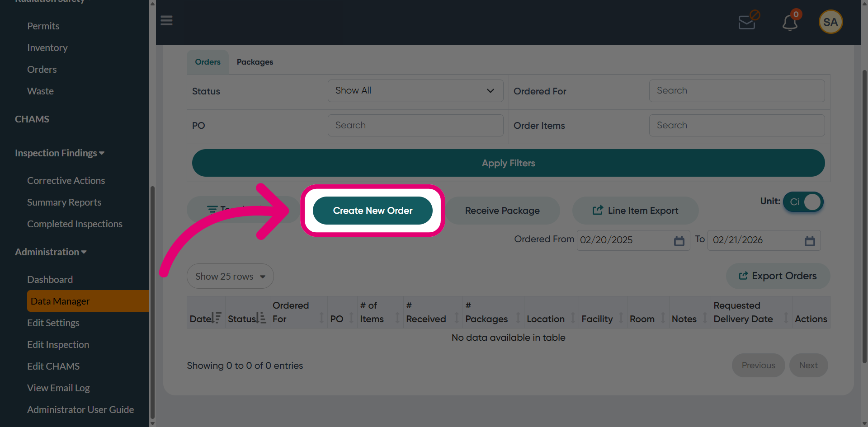The width and height of the screenshot is (868, 427).
Task: Sort table by Date column
Action: [x=206, y=312]
